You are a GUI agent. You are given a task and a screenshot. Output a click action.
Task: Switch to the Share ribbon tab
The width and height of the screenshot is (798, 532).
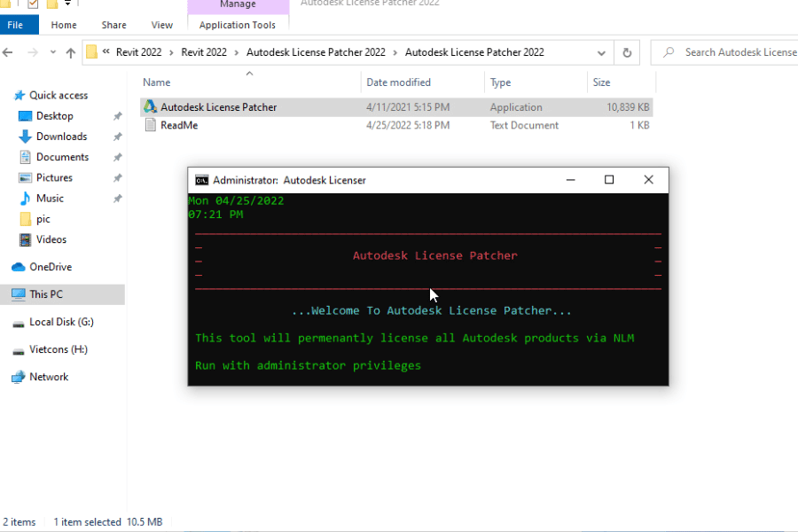pos(113,26)
